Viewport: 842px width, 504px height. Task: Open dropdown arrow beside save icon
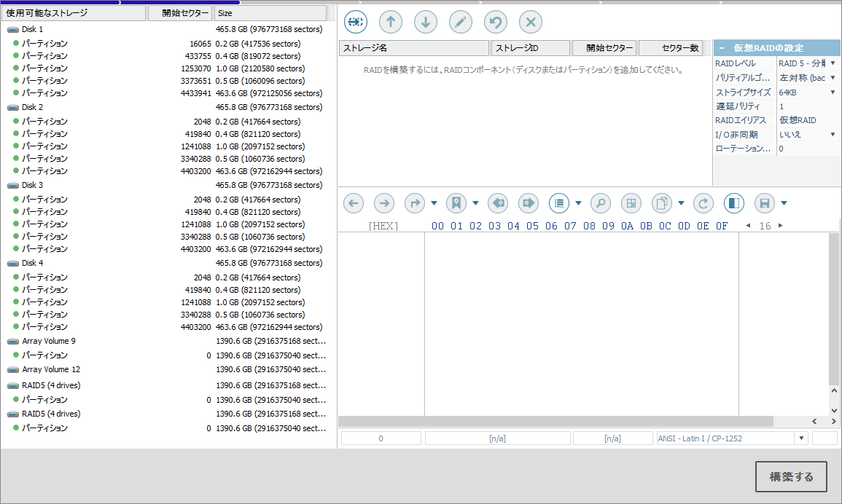[x=784, y=203]
